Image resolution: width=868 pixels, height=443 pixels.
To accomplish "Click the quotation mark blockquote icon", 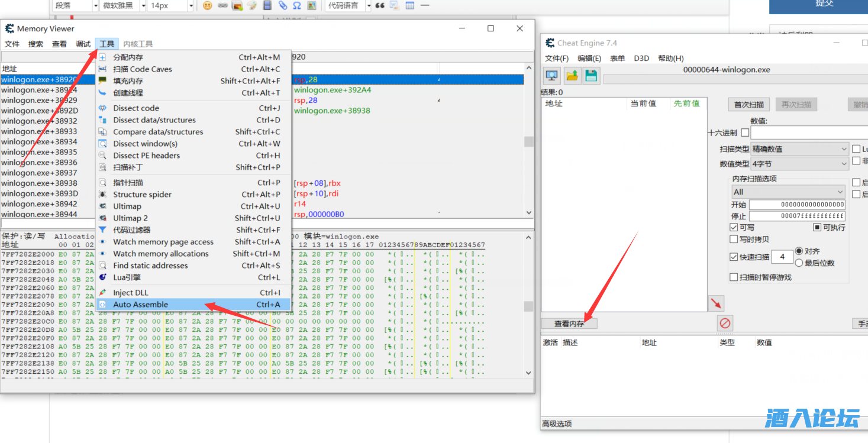I will pyautogui.click(x=380, y=5).
